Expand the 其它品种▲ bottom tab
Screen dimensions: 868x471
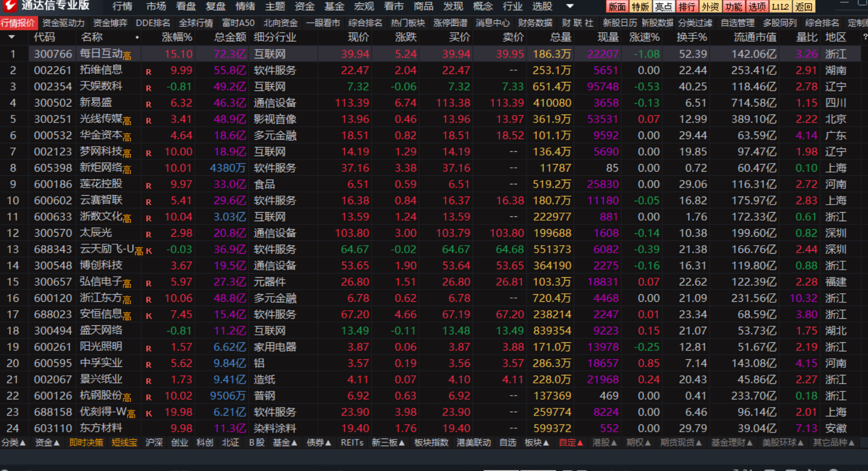[834, 442]
